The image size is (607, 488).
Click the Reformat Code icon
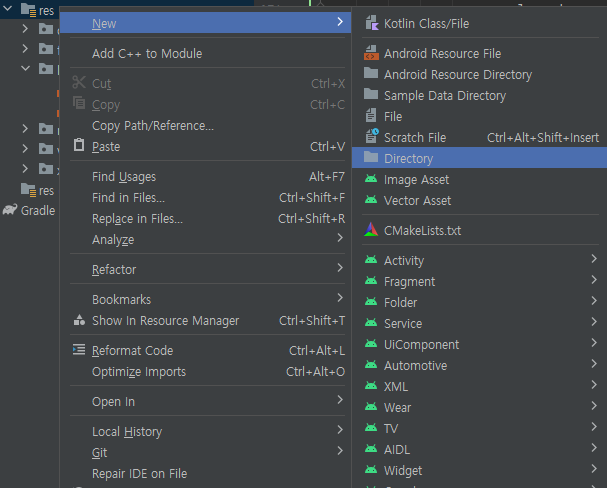79,350
